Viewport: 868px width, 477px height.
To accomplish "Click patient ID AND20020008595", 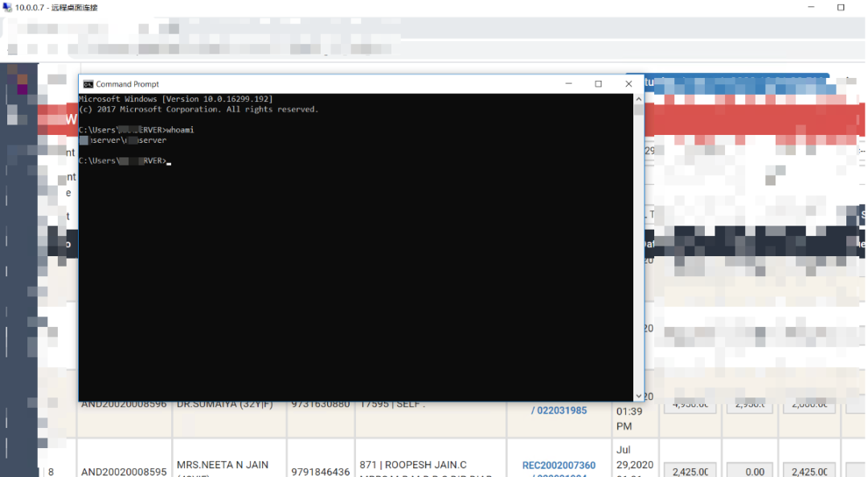I will click(124, 471).
